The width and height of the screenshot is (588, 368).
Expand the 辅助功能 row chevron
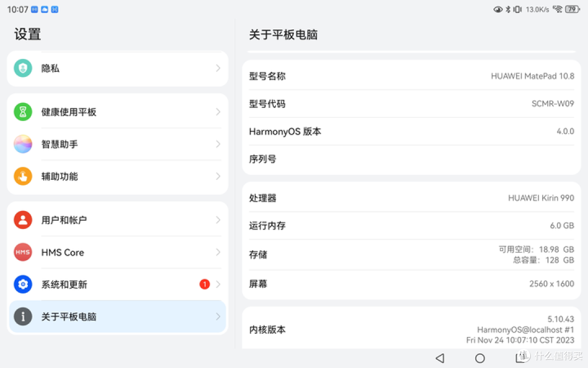click(x=218, y=177)
